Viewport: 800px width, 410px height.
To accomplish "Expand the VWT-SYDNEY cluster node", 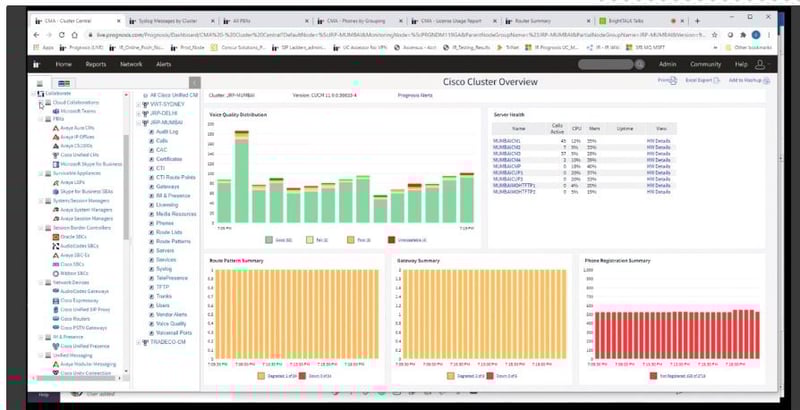I will (x=138, y=103).
